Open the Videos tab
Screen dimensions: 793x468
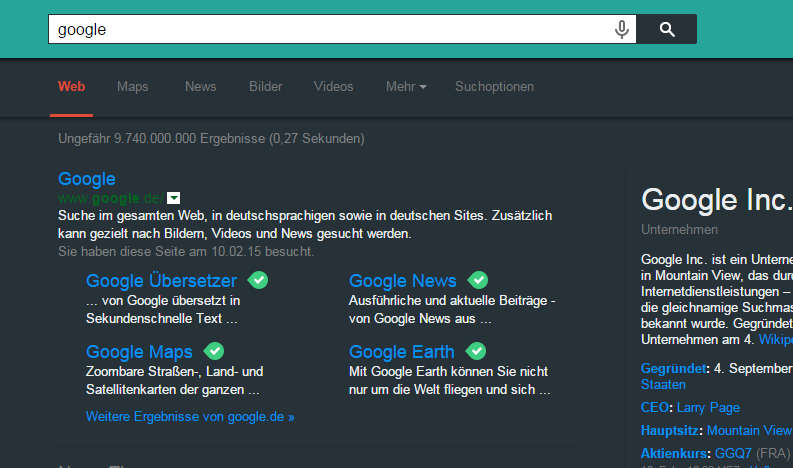pyautogui.click(x=333, y=87)
